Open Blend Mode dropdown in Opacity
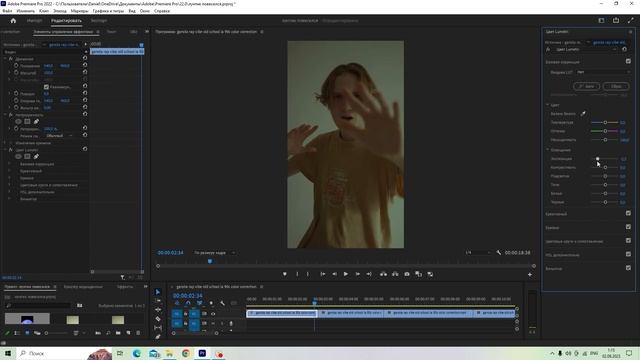This screenshot has height=360, width=640. (59, 136)
